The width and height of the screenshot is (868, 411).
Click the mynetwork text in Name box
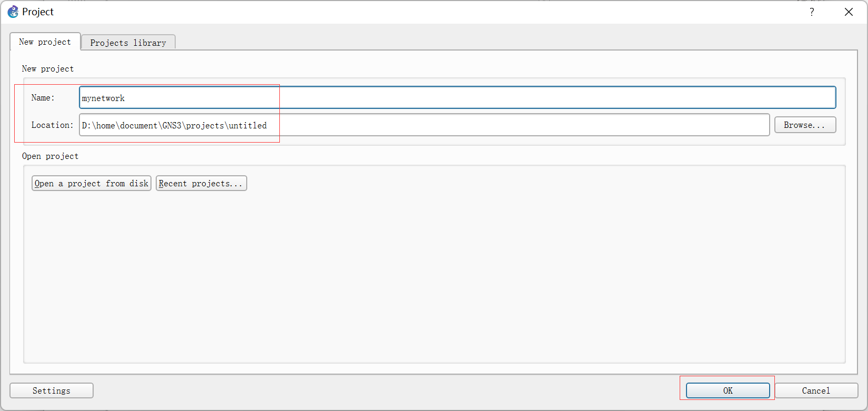click(x=103, y=98)
